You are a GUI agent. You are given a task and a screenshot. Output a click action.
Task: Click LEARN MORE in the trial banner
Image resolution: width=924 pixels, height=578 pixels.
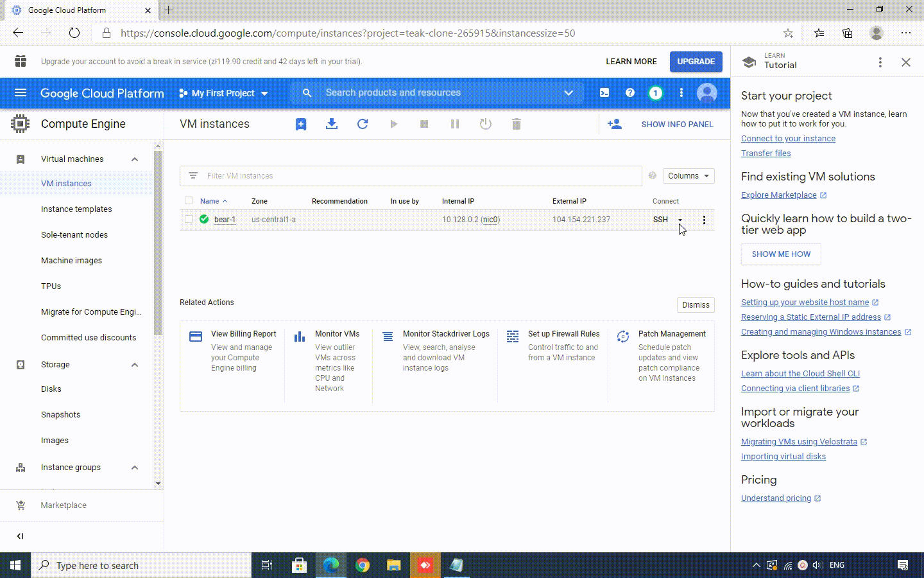point(631,62)
